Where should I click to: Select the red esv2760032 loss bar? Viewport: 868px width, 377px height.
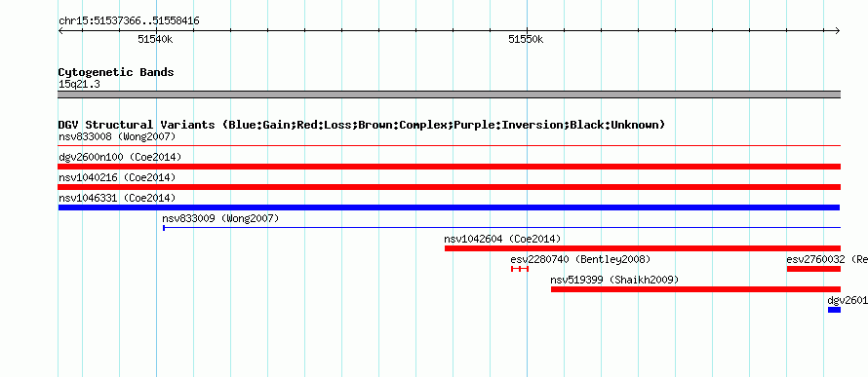(x=813, y=269)
